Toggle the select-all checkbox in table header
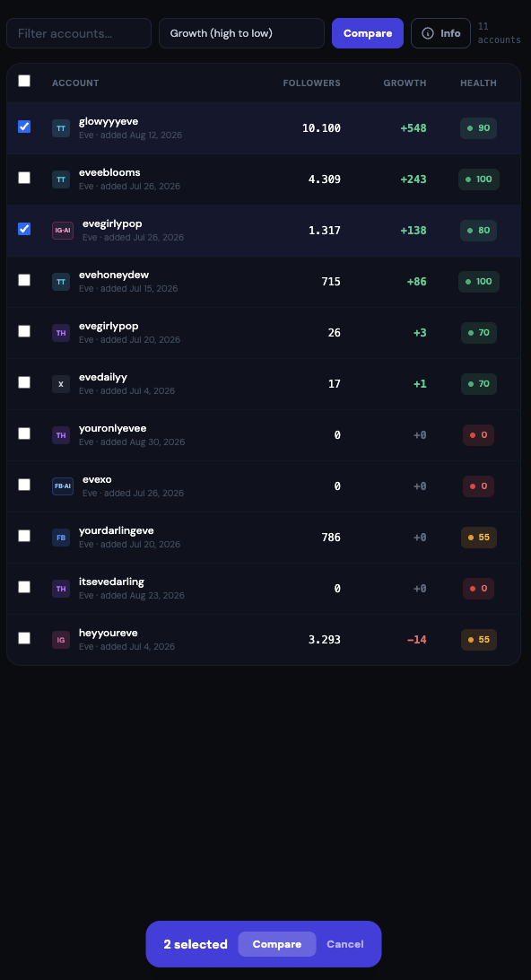This screenshot has width=531, height=980. [23, 81]
